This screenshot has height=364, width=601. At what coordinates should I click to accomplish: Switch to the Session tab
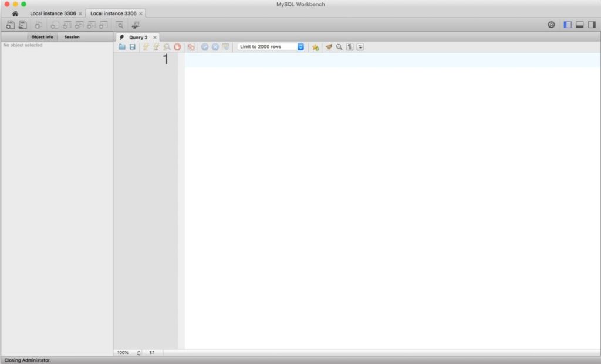pyautogui.click(x=72, y=37)
